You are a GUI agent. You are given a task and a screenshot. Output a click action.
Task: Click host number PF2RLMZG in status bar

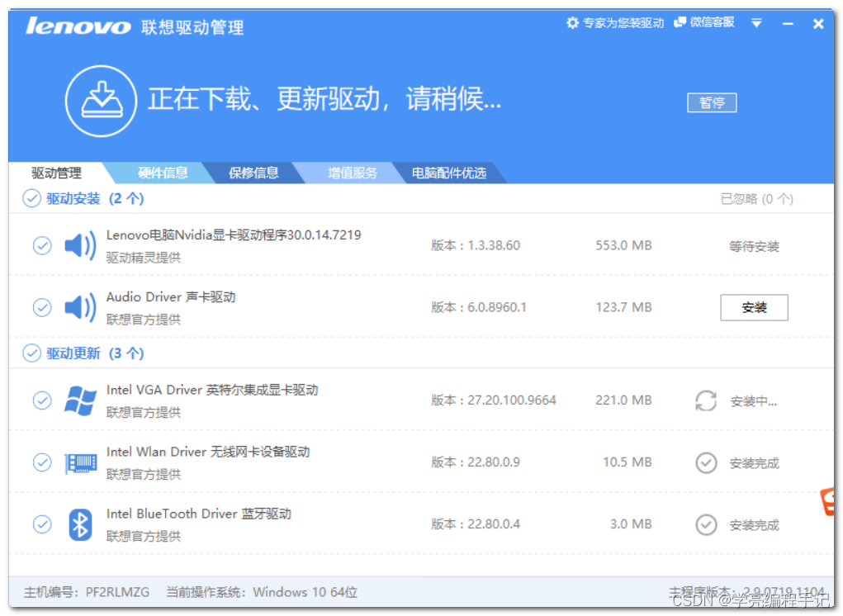(87, 592)
